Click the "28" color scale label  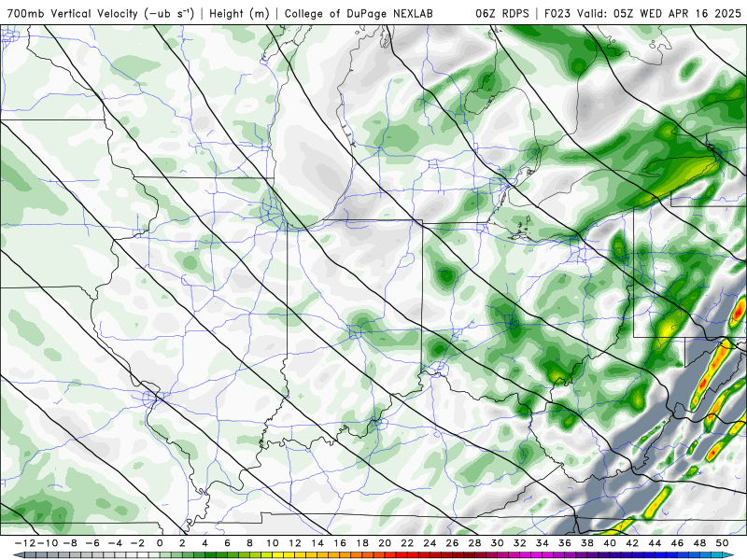coord(474,543)
